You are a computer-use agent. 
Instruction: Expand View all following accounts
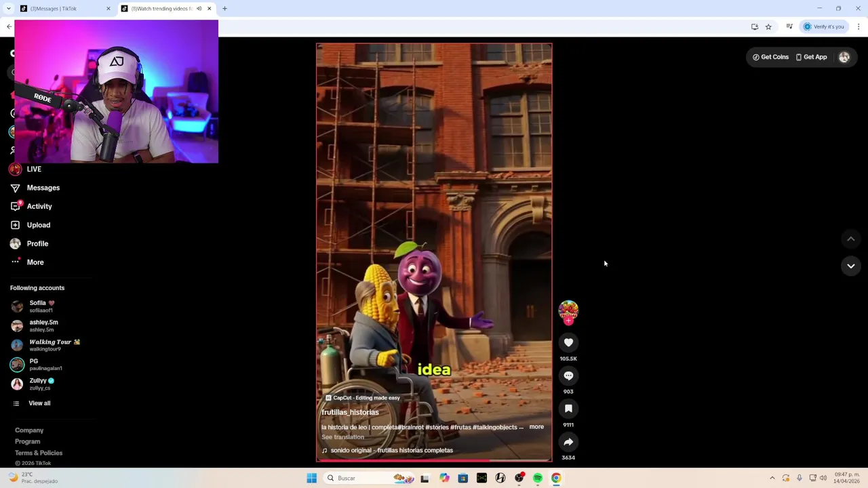[32, 403]
